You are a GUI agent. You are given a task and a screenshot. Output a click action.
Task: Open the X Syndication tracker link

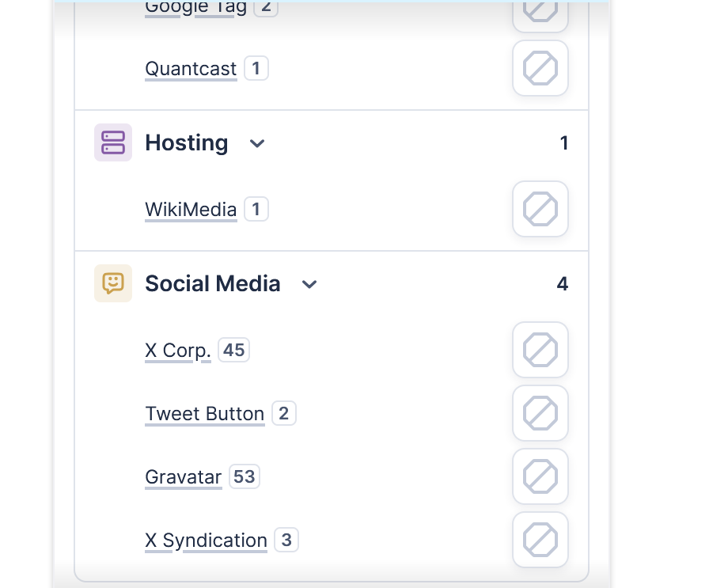pyautogui.click(x=206, y=540)
